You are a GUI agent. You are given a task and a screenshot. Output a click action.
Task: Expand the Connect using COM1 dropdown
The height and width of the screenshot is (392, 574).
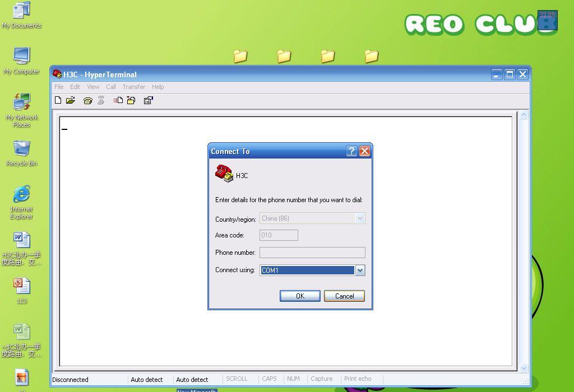coord(360,270)
